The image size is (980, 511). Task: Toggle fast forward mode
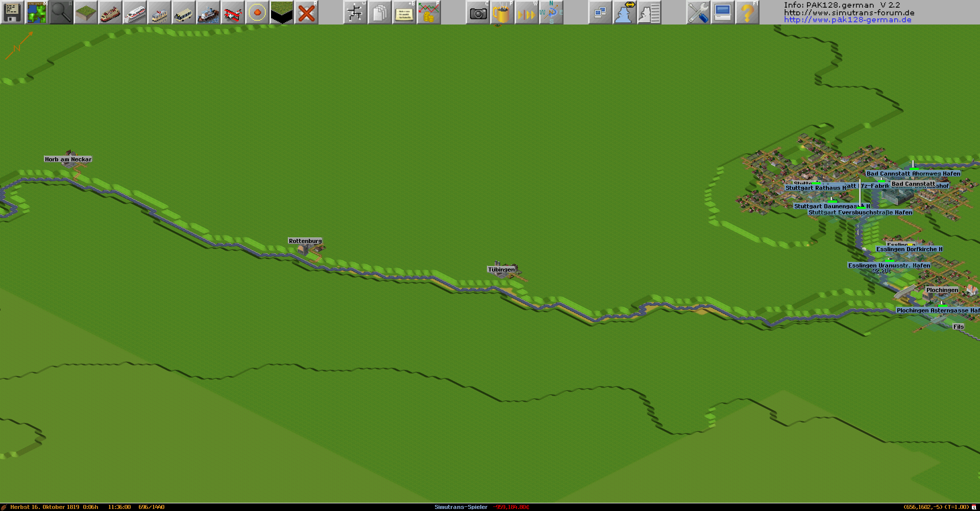(x=526, y=12)
